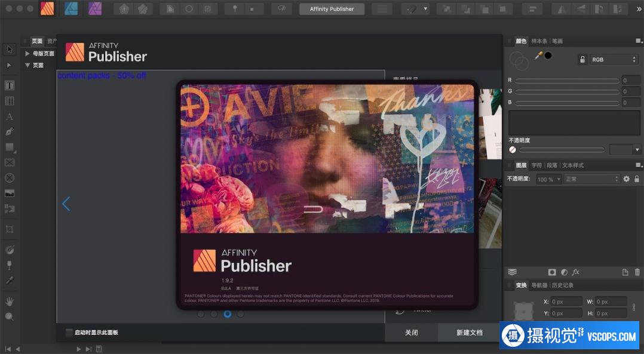The image size is (644, 354).
Task: Open the layer opacity 100 % dropdown
Action: (549, 179)
